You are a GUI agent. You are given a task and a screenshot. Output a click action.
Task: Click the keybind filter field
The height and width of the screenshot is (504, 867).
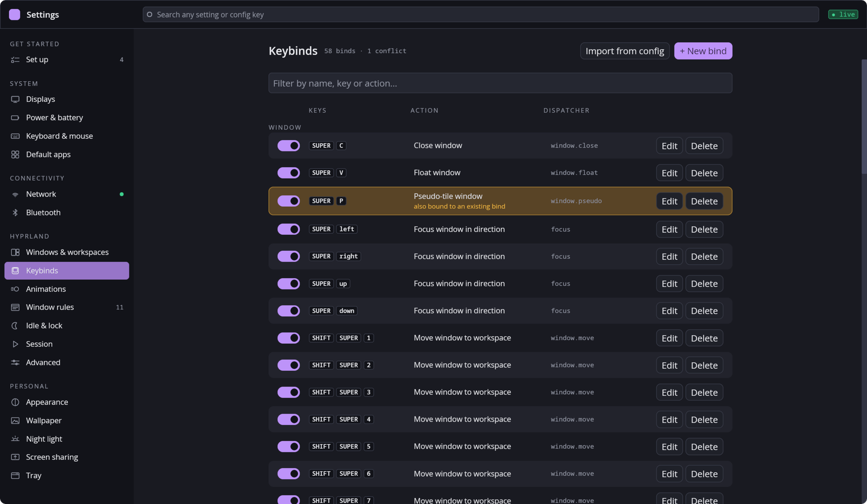[x=500, y=83]
